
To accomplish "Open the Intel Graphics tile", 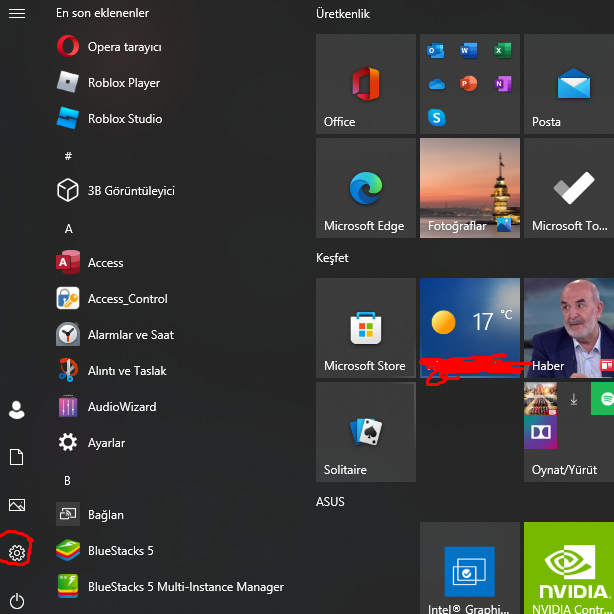I will point(470,568).
